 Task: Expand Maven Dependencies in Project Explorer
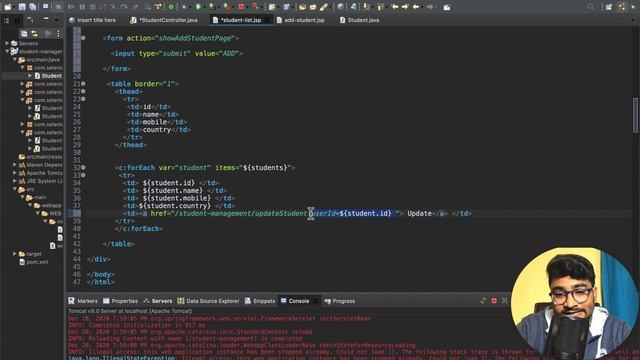pos(15,165)
